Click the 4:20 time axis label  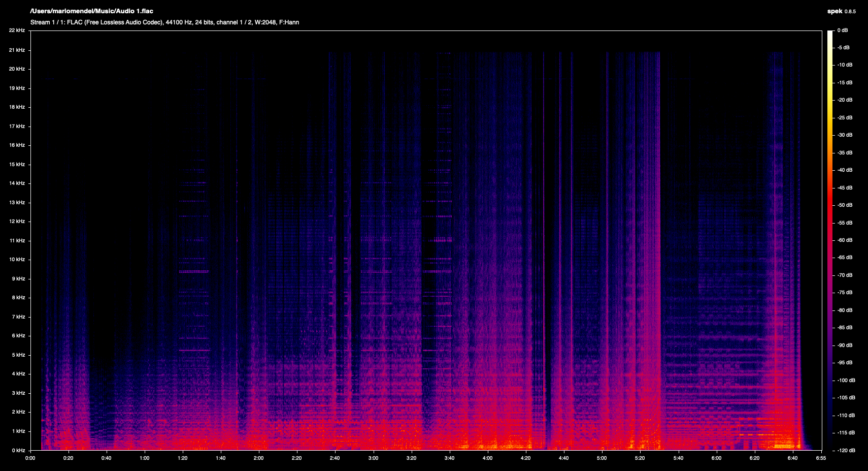click(526, 458)
